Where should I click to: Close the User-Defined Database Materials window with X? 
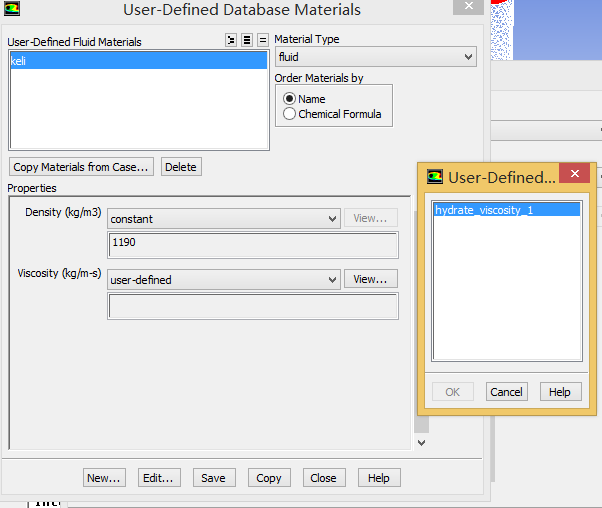tap(468, 7)
